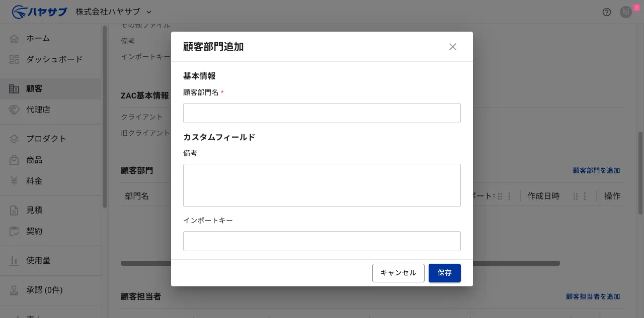Click the 顧客担当者を追加 link
Image resolution: width=644 pixels, height=318 pixels.
593,297
